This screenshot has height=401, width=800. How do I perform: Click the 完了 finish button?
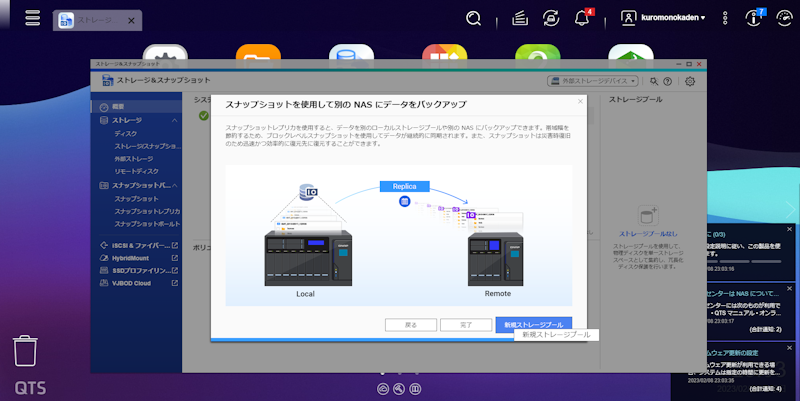[466, 325]
